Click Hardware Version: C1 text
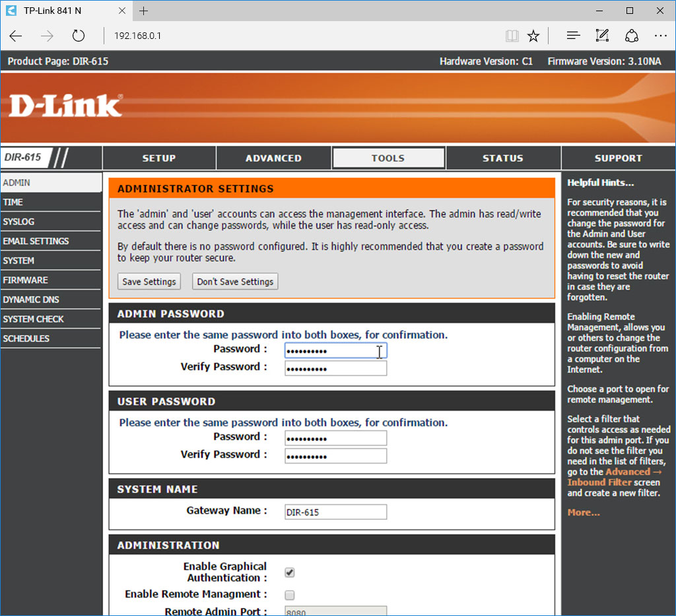The height and width of the screenshot is (616, 676). [x=486, y=61]
